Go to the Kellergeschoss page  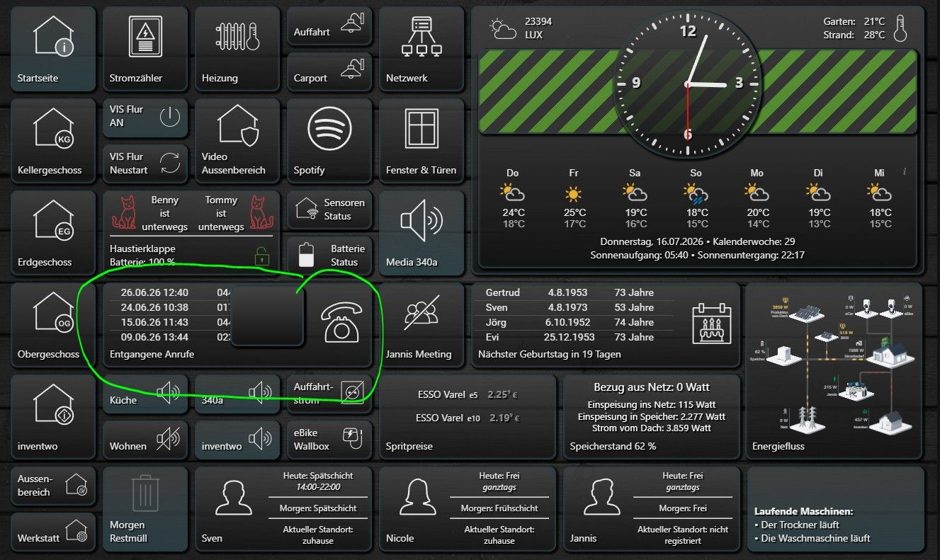[x=53, y=141]
